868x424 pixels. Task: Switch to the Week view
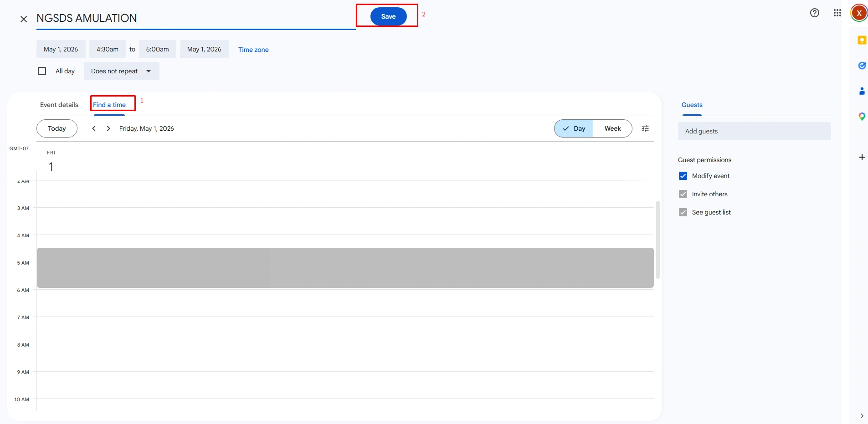(613, 128)
